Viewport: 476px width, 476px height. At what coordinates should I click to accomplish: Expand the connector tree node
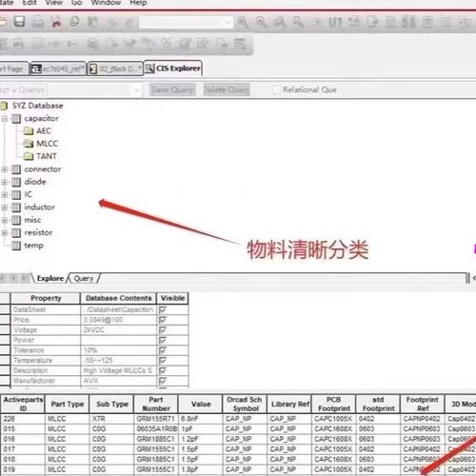(x=5, y=169)
